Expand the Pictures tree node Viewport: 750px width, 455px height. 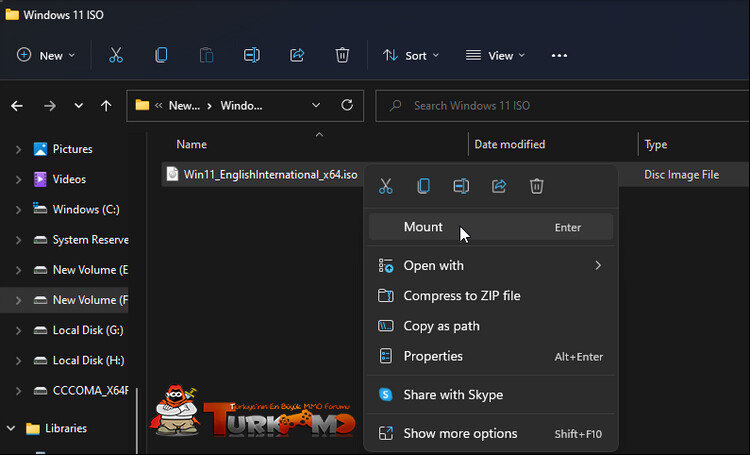pyautogui.click(x=18, y=149)
